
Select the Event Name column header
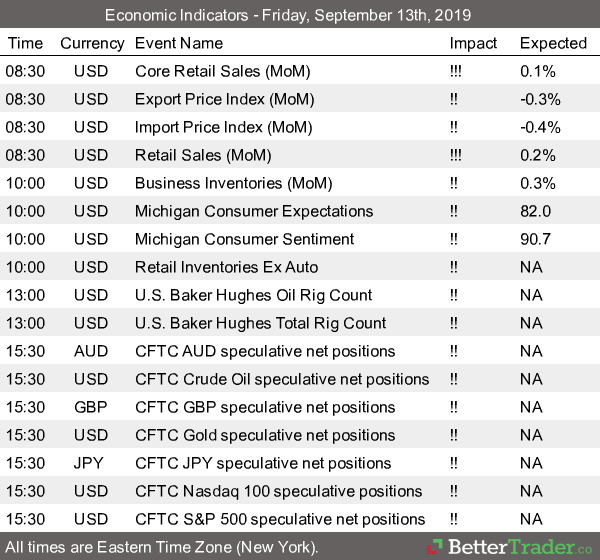(181, 43)
